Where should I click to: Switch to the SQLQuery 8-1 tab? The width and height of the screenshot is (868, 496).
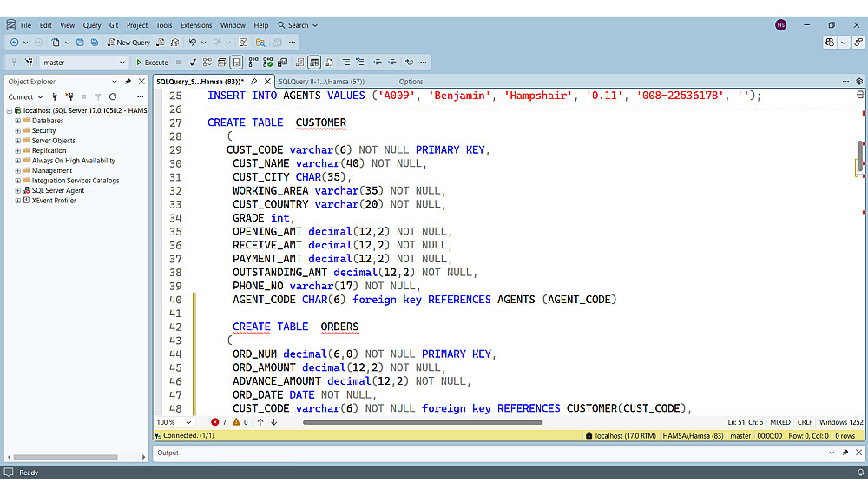tap(321, 82)
